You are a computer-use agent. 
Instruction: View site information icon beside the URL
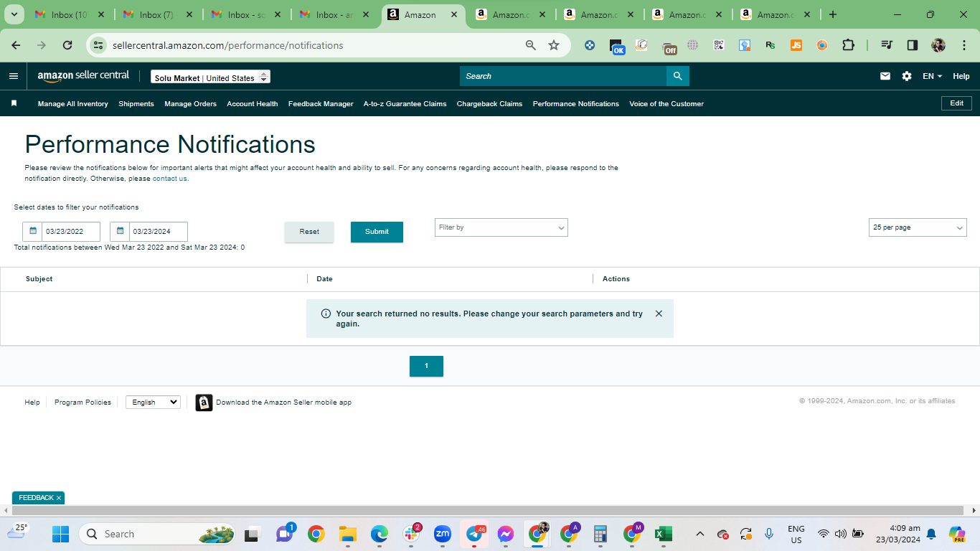click(99, 45)
